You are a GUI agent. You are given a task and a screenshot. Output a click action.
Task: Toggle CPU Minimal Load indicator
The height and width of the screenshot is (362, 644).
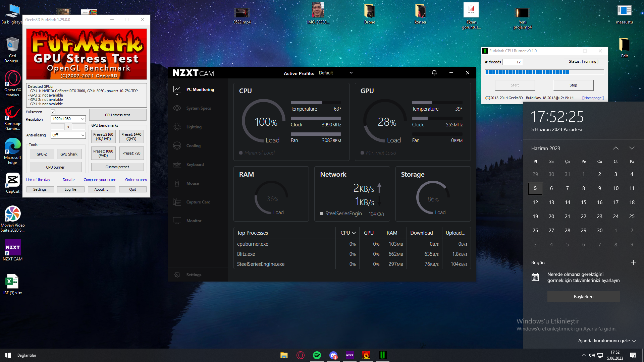point(241,153)
